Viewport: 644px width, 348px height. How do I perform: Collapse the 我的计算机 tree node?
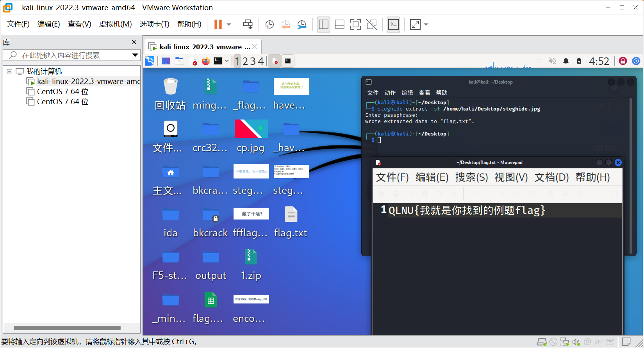(9, 71)
